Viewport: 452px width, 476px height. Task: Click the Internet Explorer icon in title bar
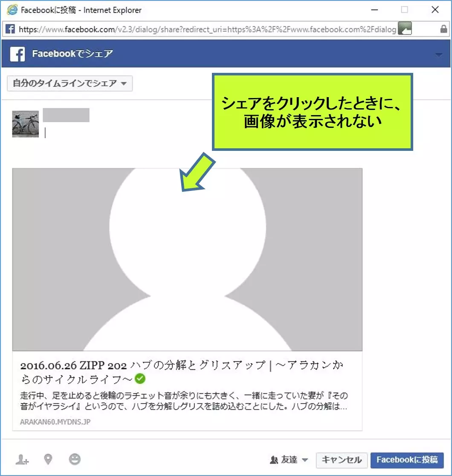coord(12,10)
